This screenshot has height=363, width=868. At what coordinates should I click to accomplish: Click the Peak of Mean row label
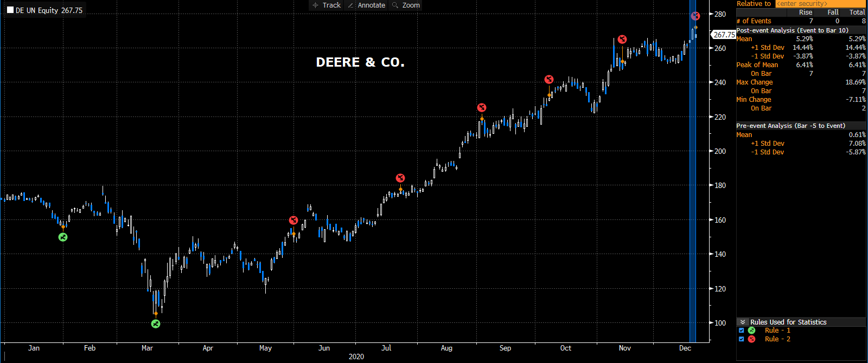[757, 65]
